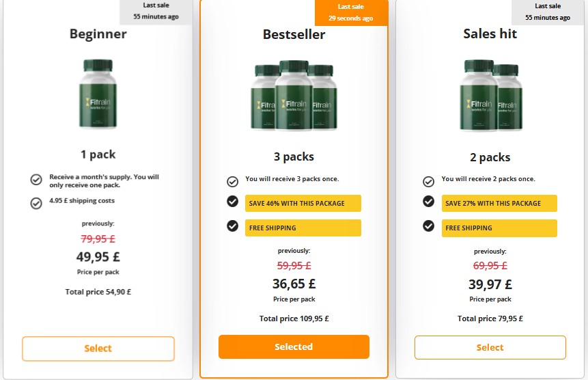
Task: Click the Select button for Beginner pack
Action: tap(98, 349)
